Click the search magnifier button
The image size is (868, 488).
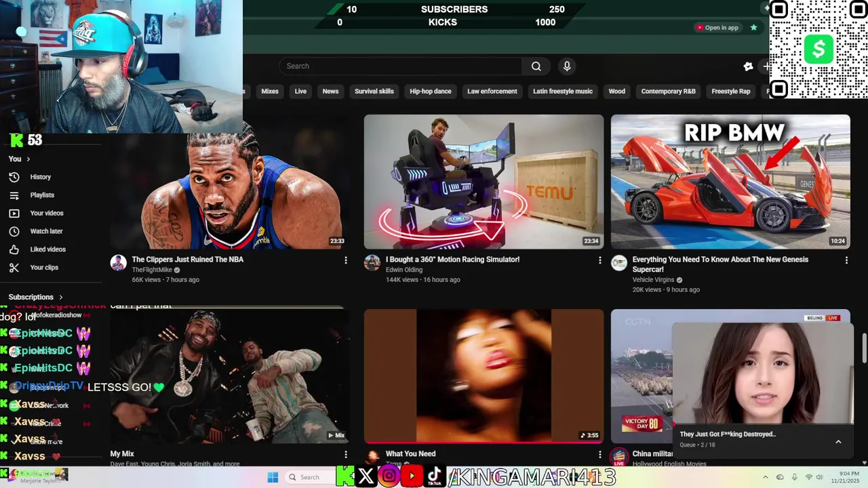[536, 66]
